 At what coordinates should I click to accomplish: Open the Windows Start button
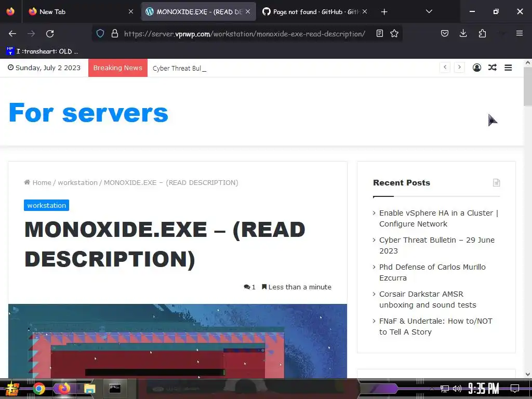point(12,389)
